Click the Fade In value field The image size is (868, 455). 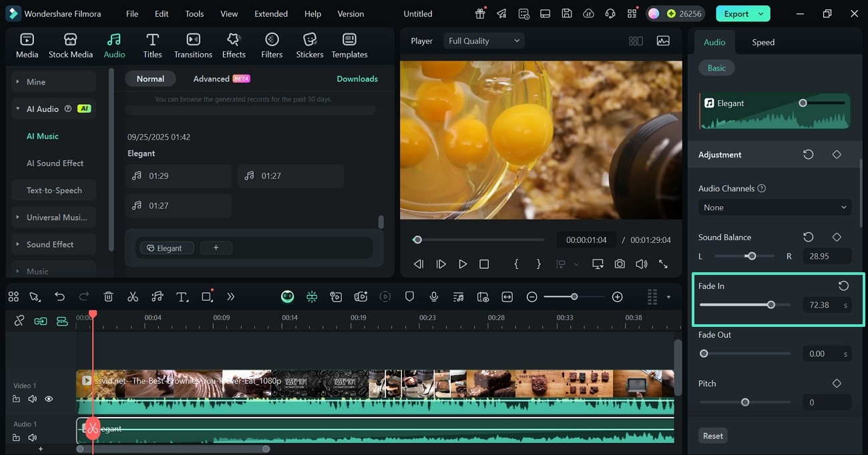(819, 305)
